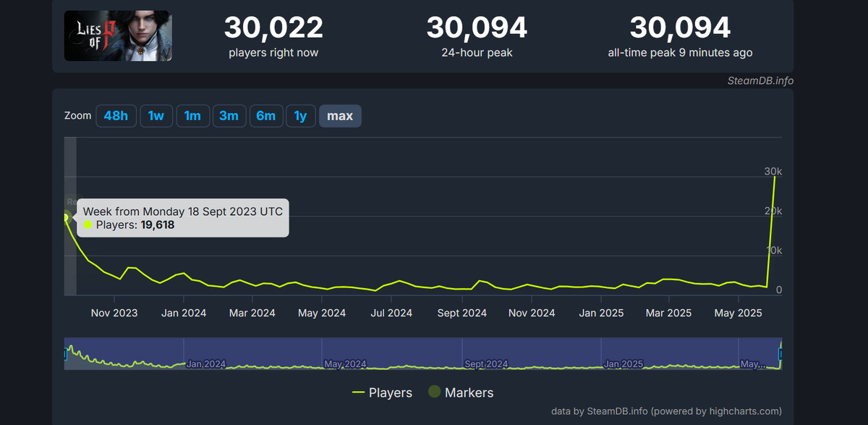
Task: Click the players right now count 30,022
Action: (x=273, y=27)
